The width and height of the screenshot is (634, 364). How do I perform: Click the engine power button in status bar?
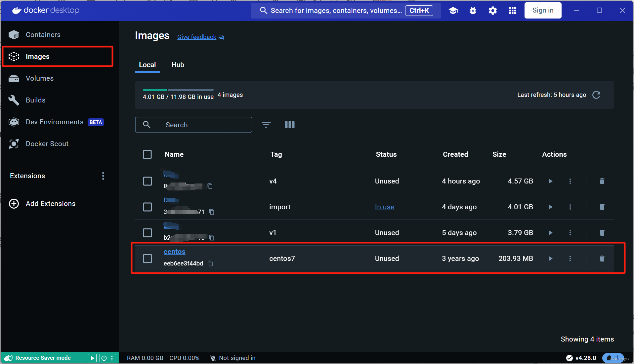tap(104, 358)
